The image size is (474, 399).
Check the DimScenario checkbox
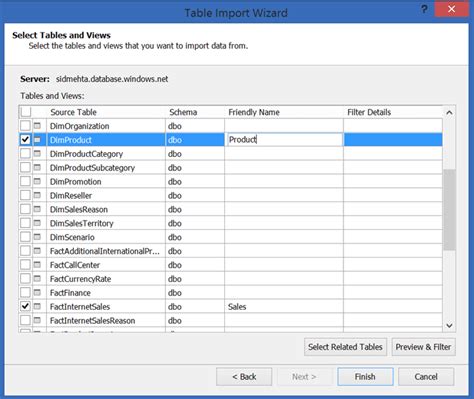[x=25, y=237]
